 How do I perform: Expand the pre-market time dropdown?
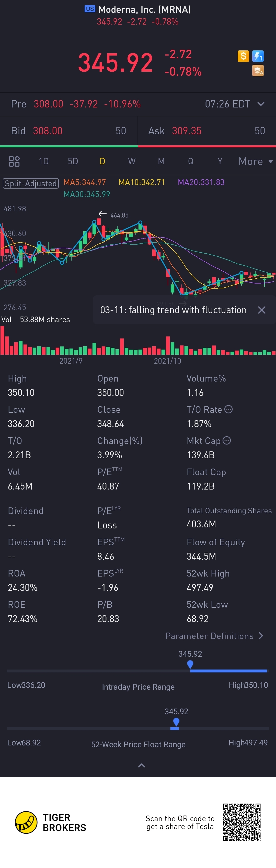(261, 104)
